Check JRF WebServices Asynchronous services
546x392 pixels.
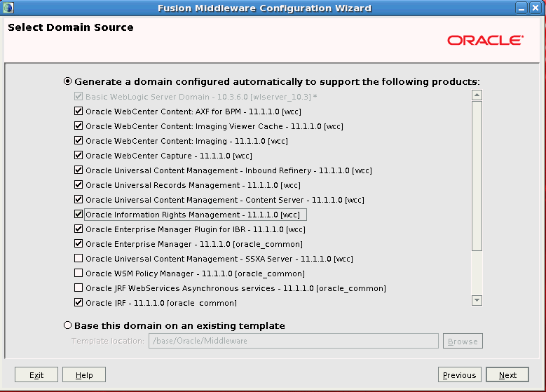point(79,288)
